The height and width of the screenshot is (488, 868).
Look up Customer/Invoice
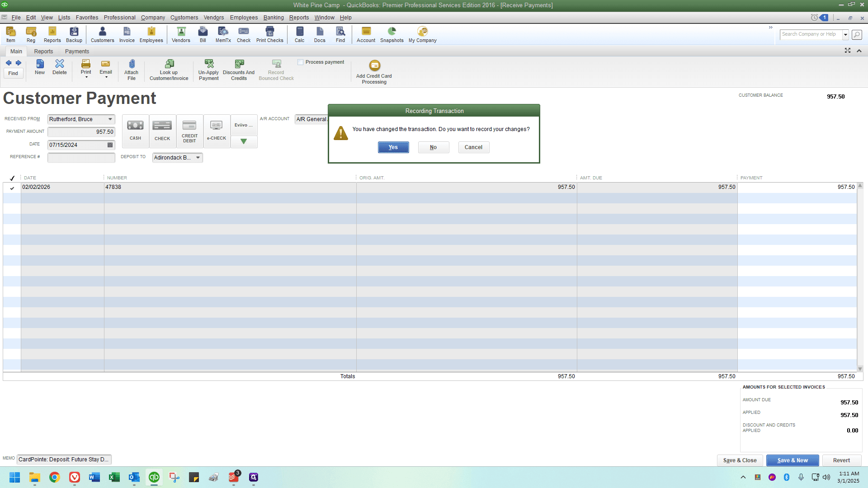coord(169,70)
